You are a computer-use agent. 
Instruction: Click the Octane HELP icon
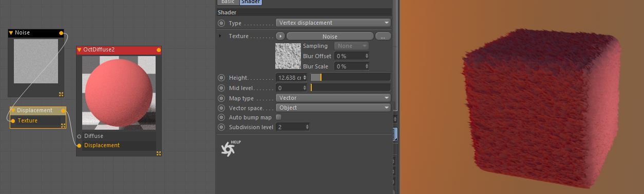(230, 148)
